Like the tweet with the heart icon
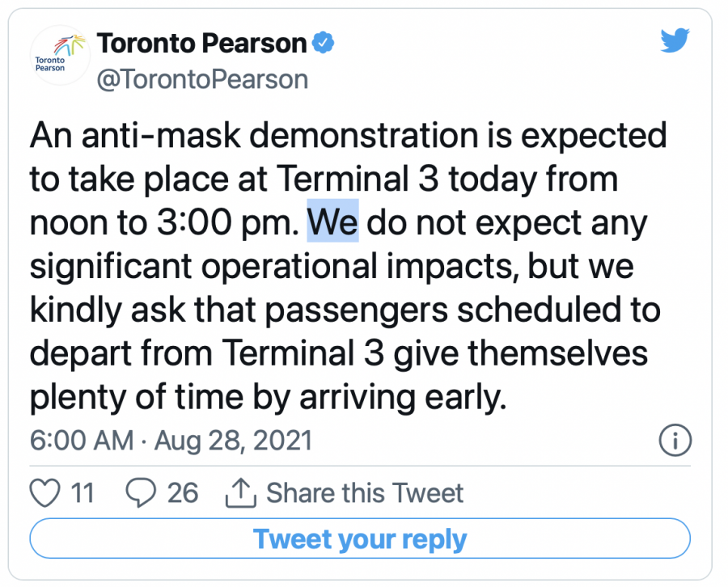This screenshot has height=587, width=728. (x=45, y=492)
